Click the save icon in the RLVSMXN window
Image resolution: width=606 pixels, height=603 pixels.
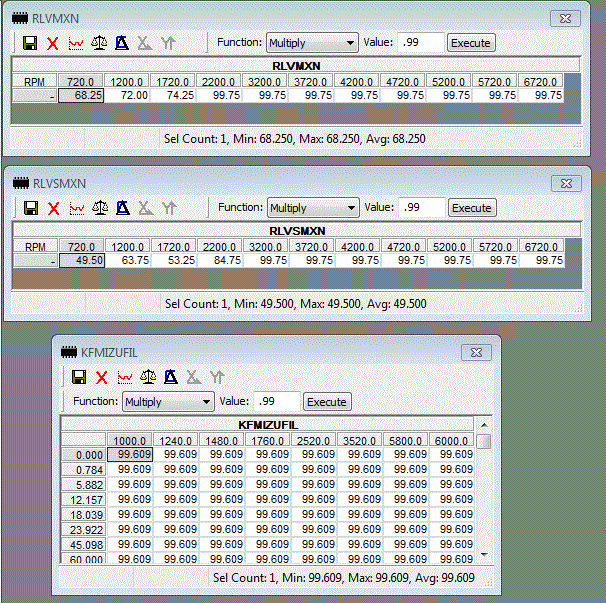click(31, 208)
